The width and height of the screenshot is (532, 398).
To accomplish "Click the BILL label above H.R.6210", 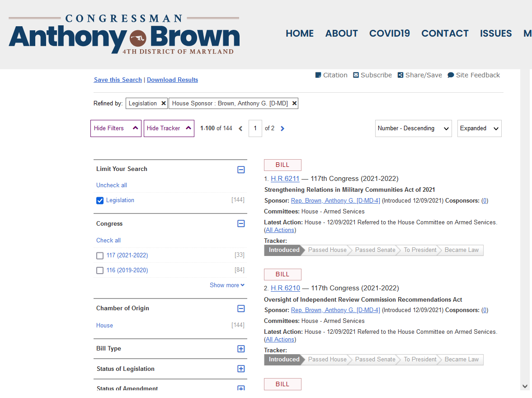I will point(282,275).
